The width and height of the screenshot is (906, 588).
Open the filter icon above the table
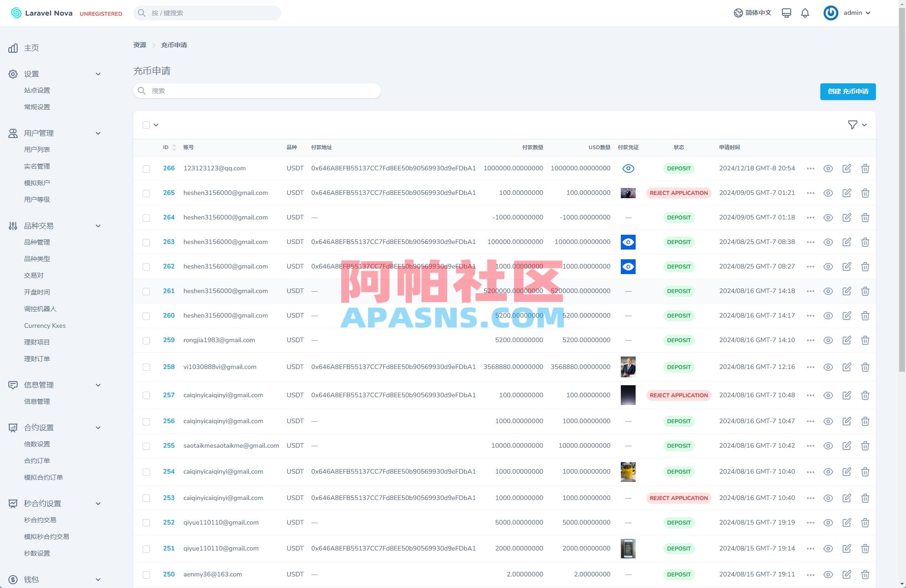tap(852, 125)
